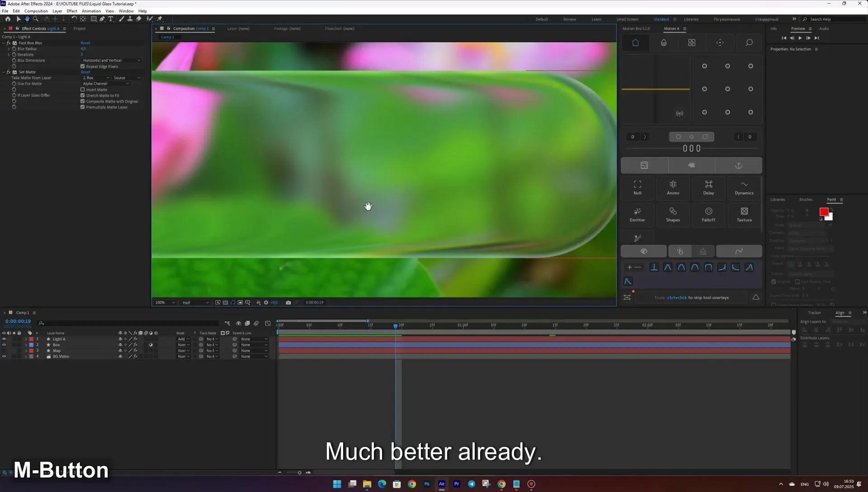Switch to the Review workspace
Screen dimensions: 868x492
[570, 19]
